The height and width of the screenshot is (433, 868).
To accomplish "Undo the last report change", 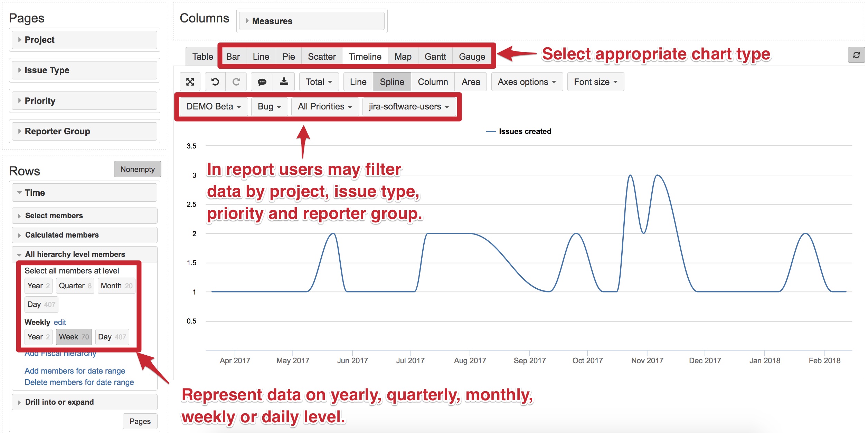I will (x=215, y=81).
